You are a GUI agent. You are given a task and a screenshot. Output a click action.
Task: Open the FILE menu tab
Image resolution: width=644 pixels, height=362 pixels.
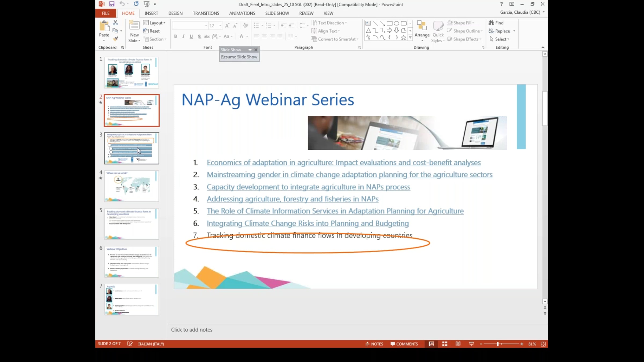click(106, 13)
